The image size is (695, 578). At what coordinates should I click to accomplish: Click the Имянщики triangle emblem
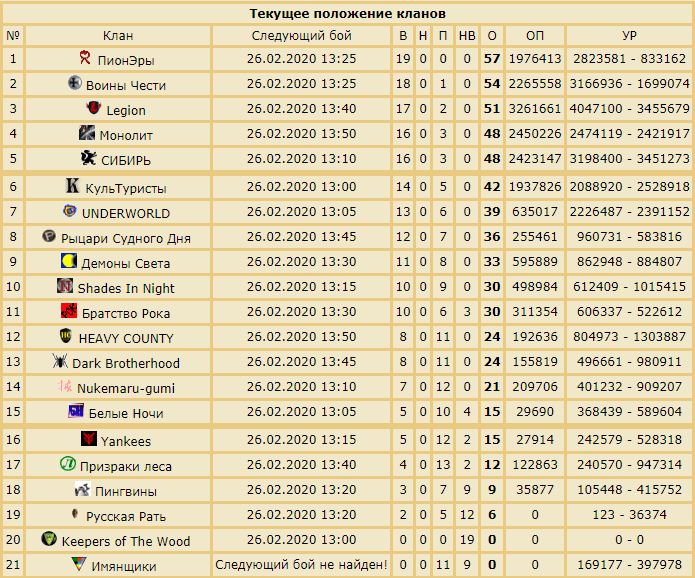78,564
